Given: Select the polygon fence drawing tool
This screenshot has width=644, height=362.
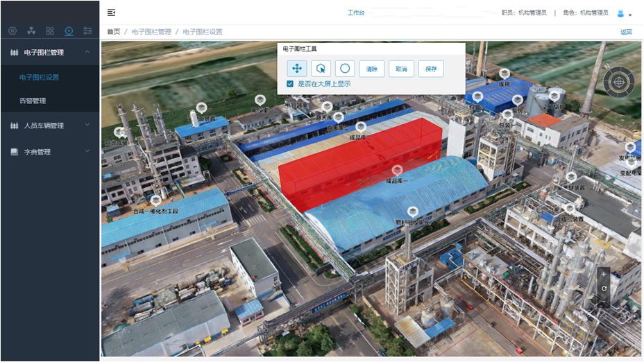Looking at the screenshot, I should [321, 69].
